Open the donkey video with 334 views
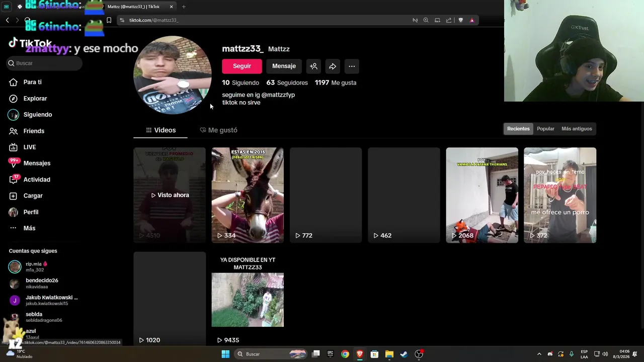This screenshot has height=362, width=644. pyautogui.click(x=248, y=195)
